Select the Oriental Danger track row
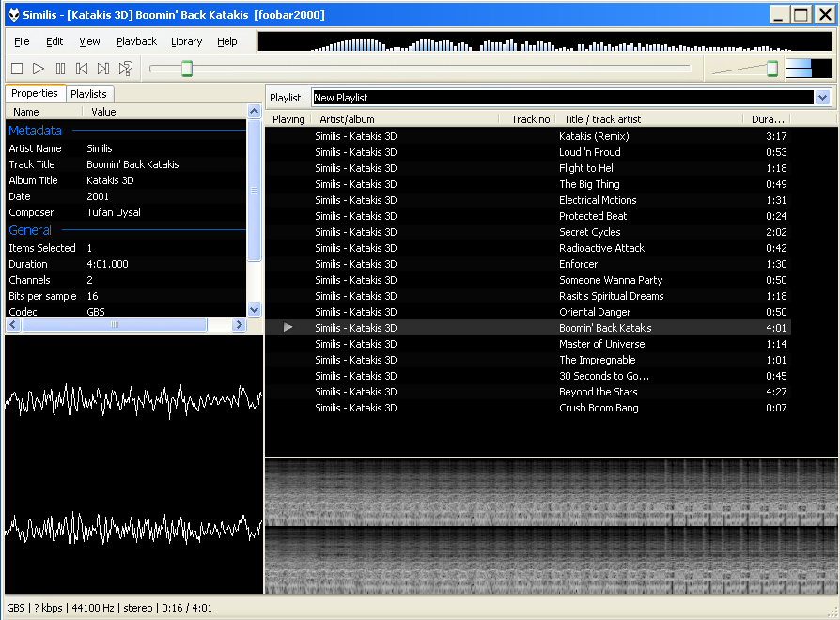 coord(595,312)
